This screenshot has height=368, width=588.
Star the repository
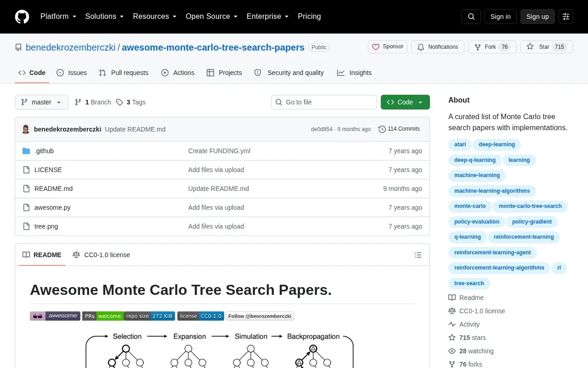pyautogui.click(x=547, y=47)
